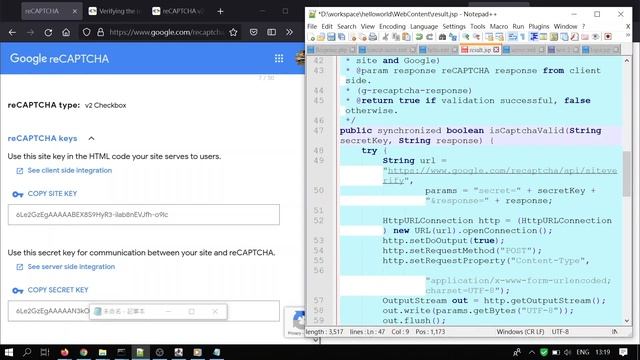
Task: Cut selection with the scissors icon
Action: tap(385, 37)
